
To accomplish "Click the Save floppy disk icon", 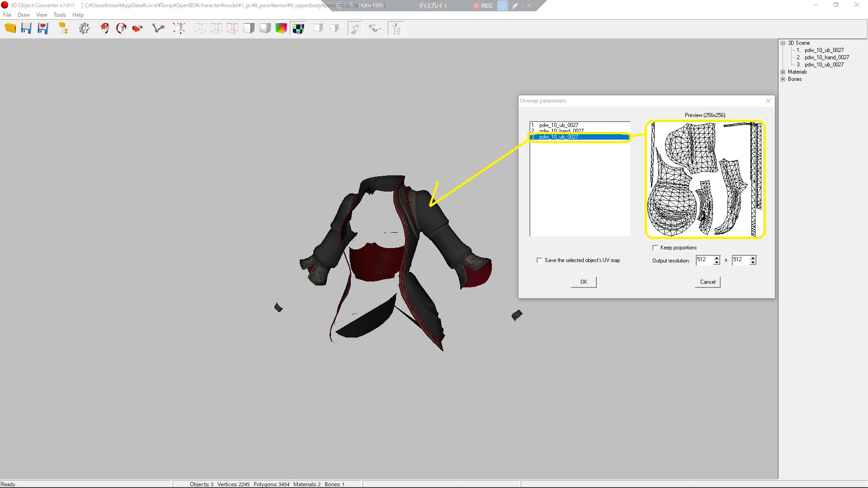I will click(26, 28).
